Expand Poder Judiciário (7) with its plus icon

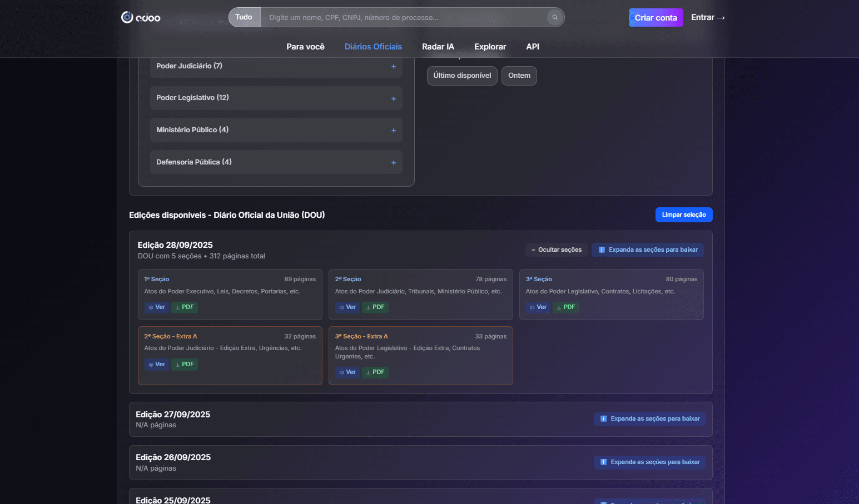coord(394,67)
